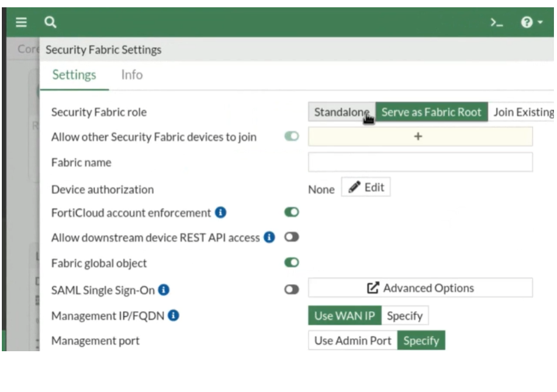Select Serve as Fabric Root role

(x=431, y=112)
